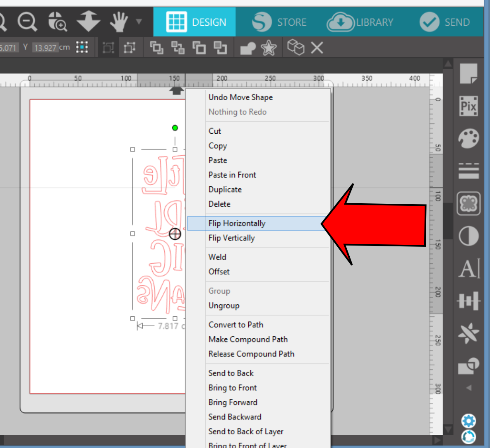Select the zoom selection tool icon

pos(58,22)
